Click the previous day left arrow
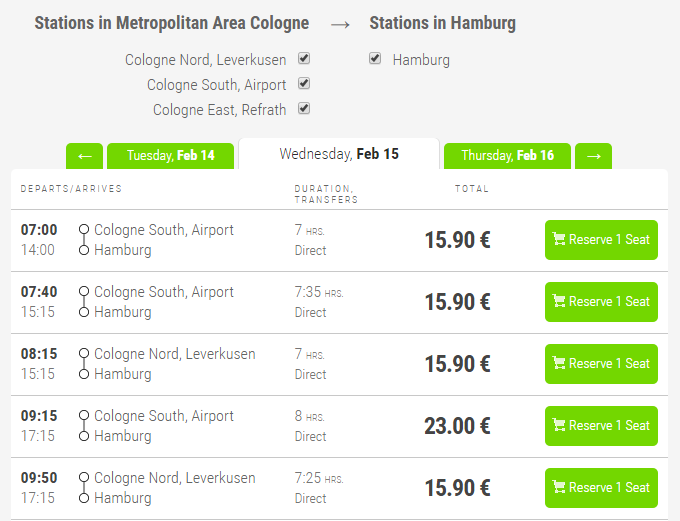 tap(84, 156)
